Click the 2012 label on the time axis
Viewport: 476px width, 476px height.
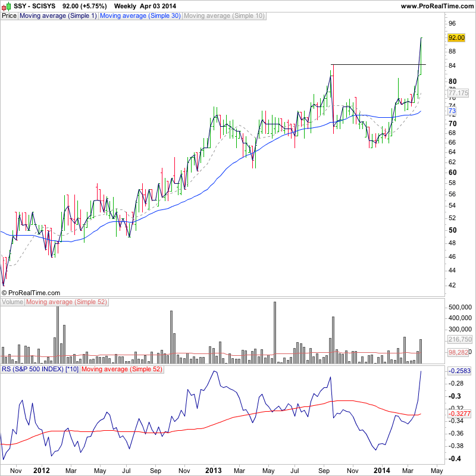pyautogui.click(x=41, y=471)
